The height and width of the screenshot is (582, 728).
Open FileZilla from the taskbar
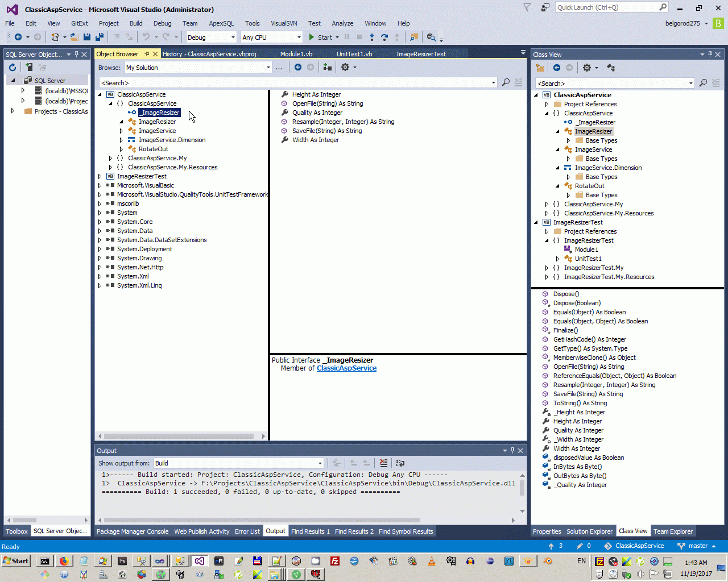(x=335, y=561)
